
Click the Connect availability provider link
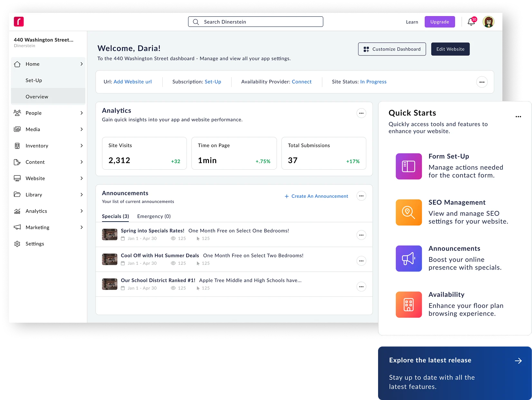[302, 82]
